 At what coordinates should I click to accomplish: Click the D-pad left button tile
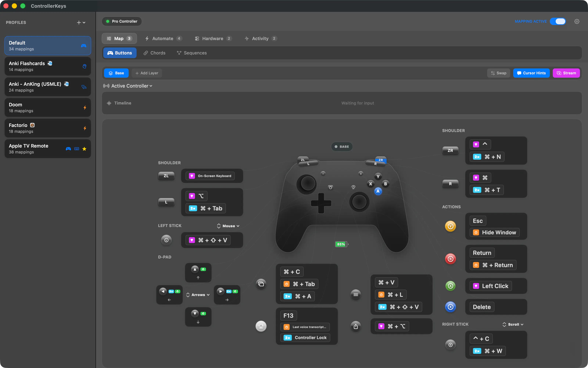(169, 295)
